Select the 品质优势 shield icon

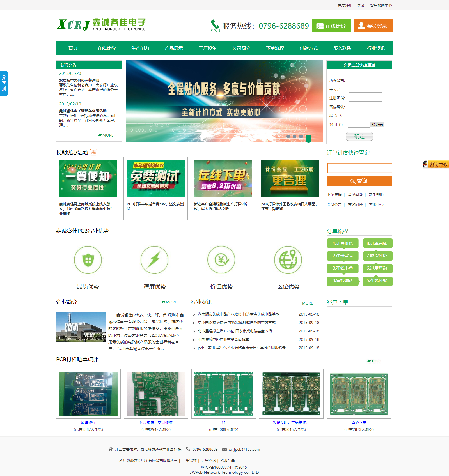88,260
